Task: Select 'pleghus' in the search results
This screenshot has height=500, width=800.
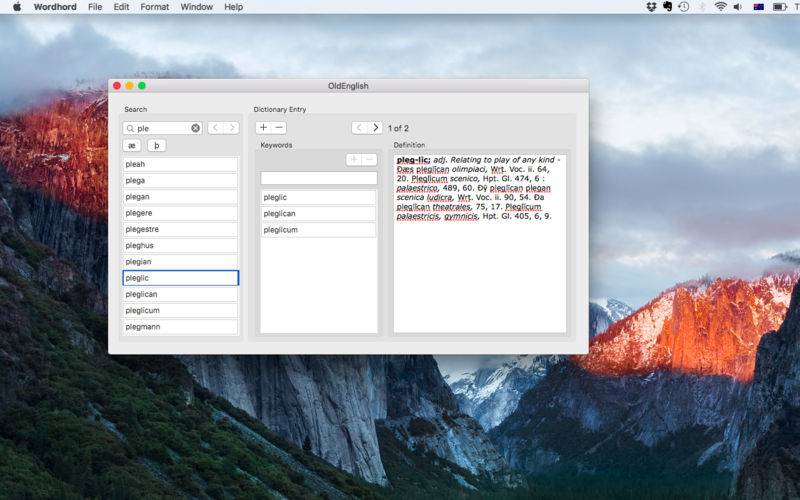Action: 181,245
